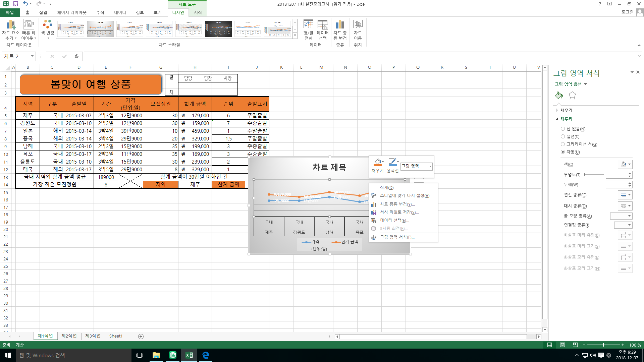
Task: Click the 채우기 paint bucket in mini toolbar
Action: click(377, 163)
